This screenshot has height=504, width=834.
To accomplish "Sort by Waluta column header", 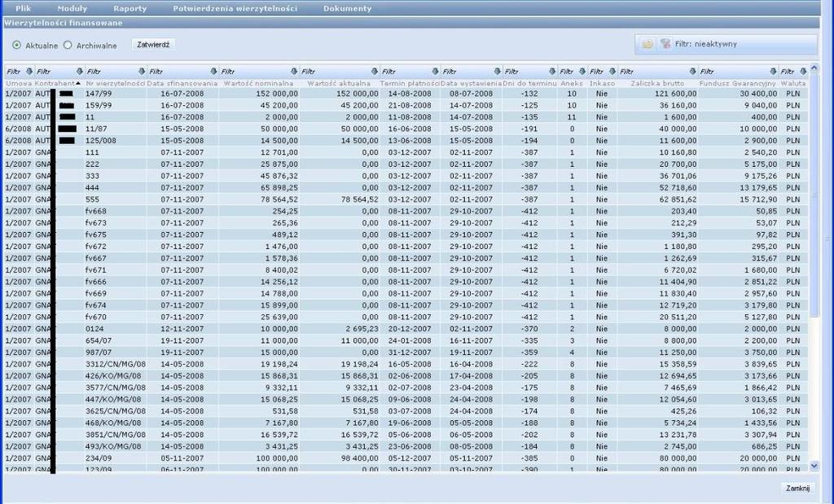I will pos(793,84).
